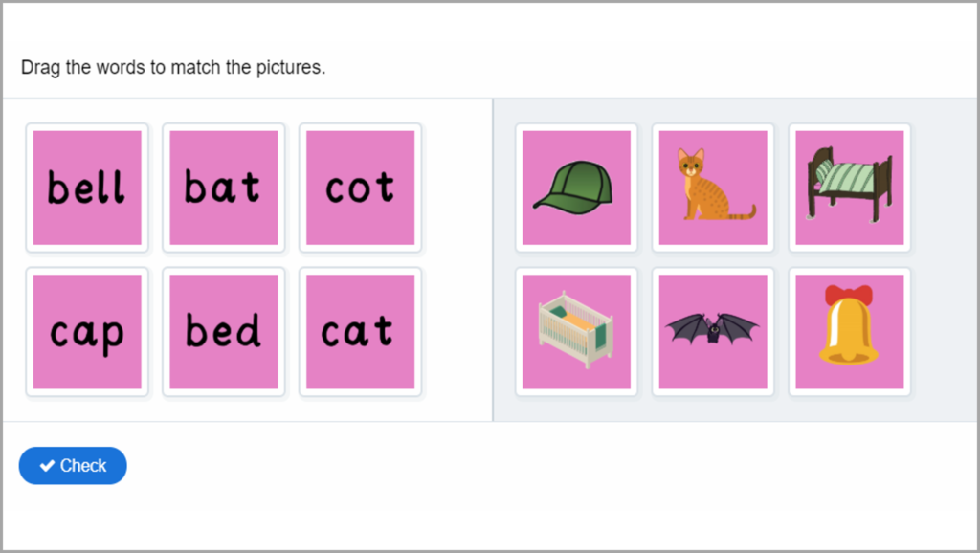This screenshot has width=980, height=553.
Task: Click the orange cat picture
Action: pos(712,188)
